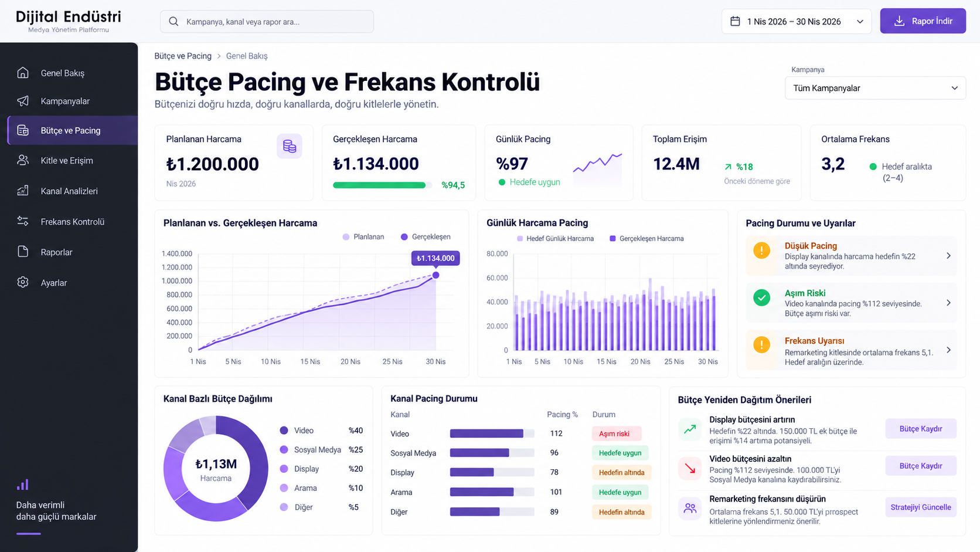Viewport: 980px width, 552px height.
Task: Open the Bütçe ve Pacing menu item
Action: (x=73, y=130)
